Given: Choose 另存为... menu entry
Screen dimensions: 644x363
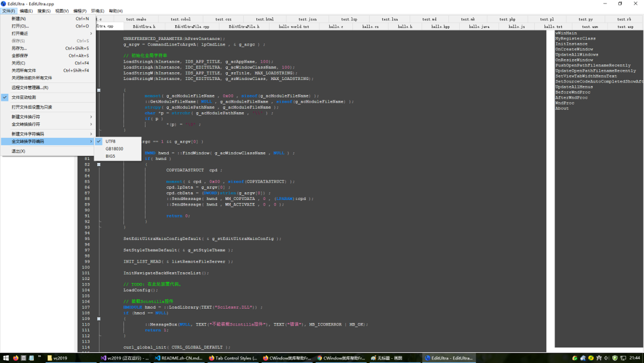Looking at the screenshot, I should point(48,48).
